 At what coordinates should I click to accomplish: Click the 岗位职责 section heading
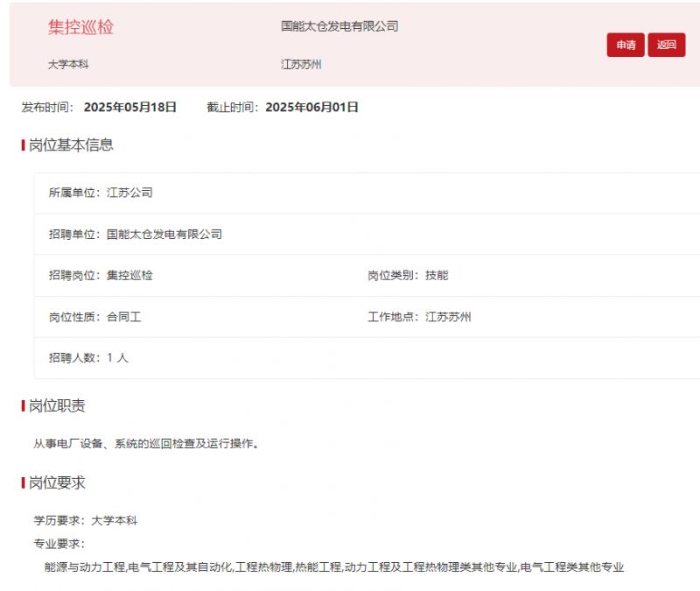point(57,405)
